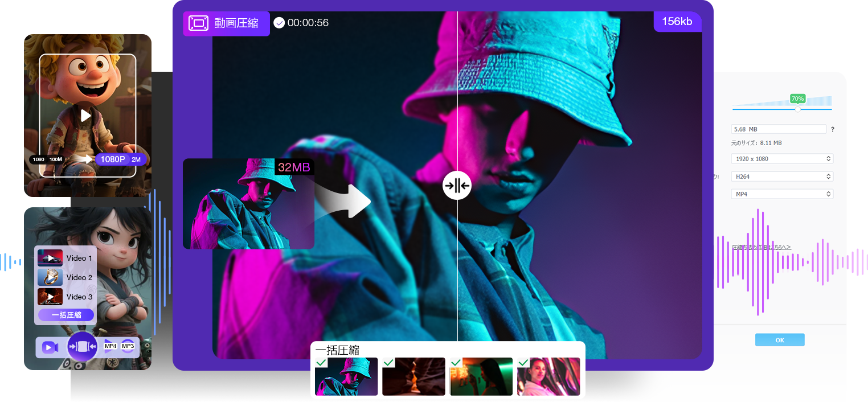Click the 動画圧縮 frame icon

198,23
